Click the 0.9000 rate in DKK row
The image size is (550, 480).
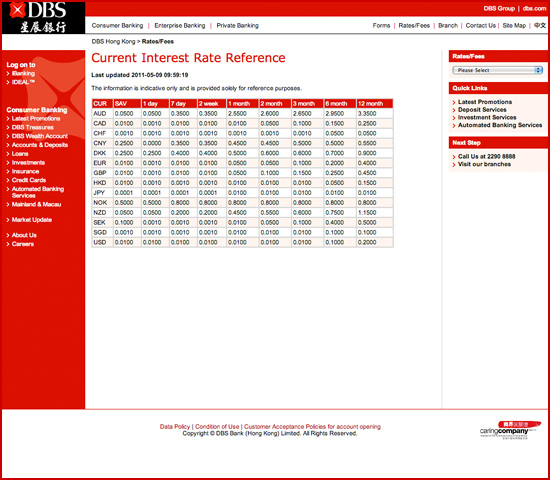367,153
